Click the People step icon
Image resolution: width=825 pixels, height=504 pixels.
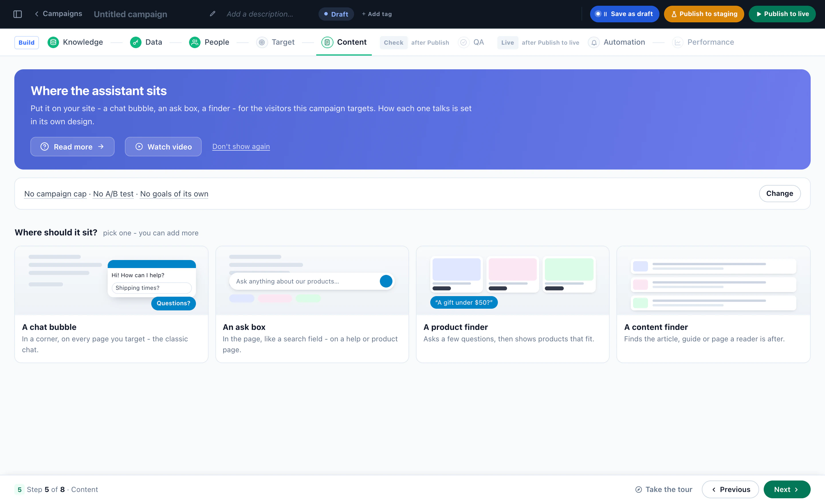[195, 42]
